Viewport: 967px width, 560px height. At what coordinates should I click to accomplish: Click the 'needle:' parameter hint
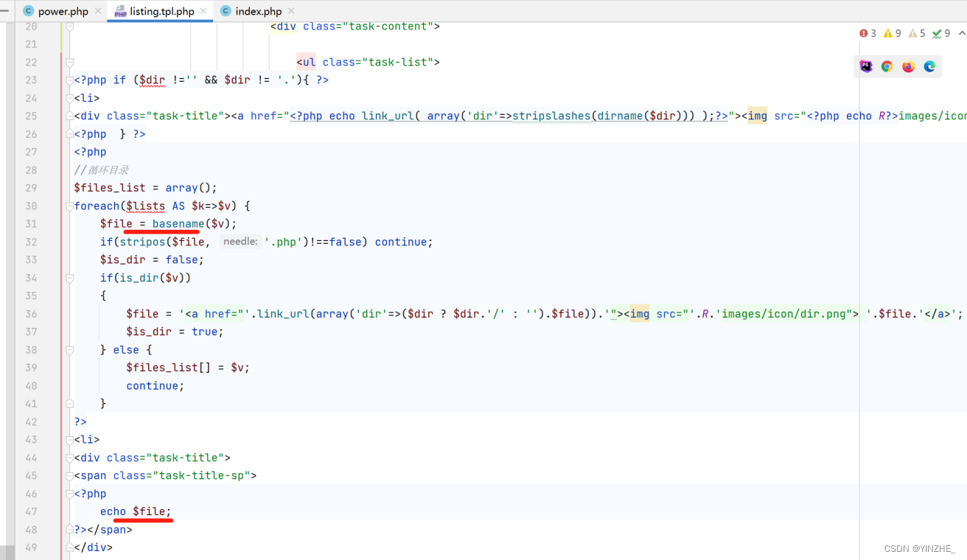point(240,242)
